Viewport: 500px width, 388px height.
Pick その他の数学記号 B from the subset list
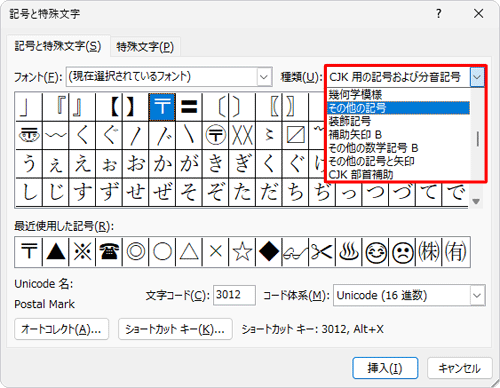click(399, 148)
